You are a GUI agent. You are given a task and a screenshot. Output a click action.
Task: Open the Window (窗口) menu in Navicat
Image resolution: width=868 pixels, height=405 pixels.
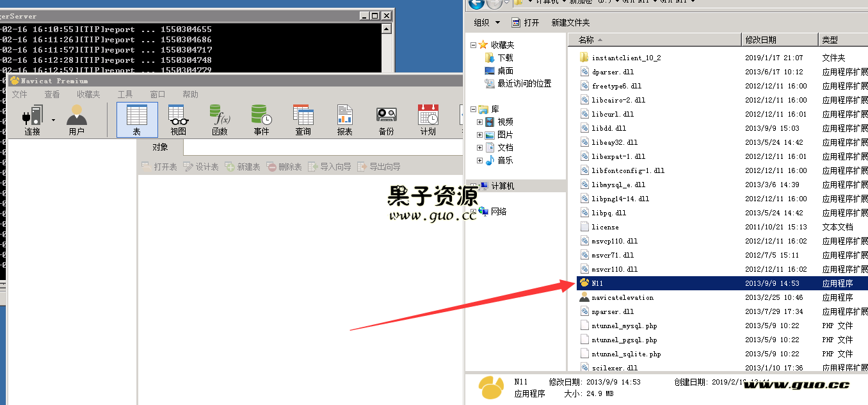[x=157, y=94]
